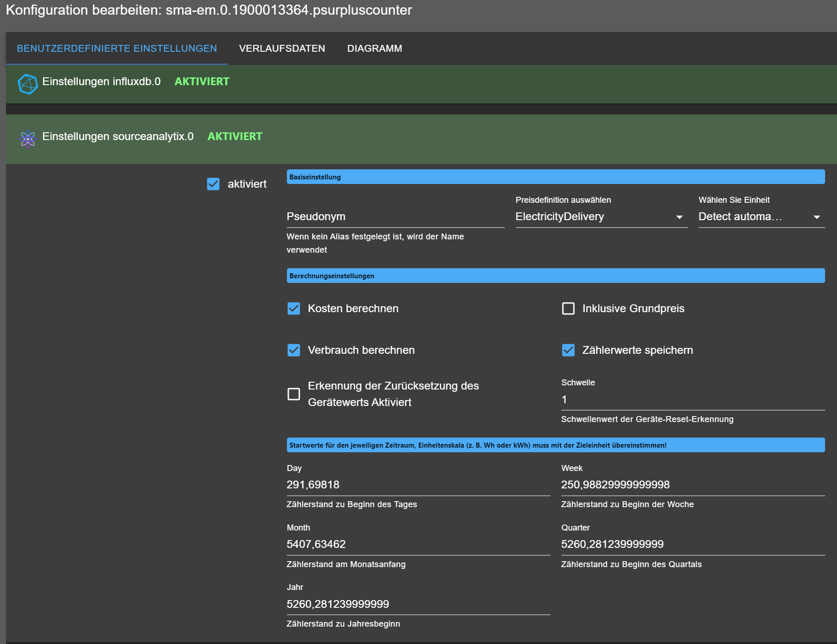837x644 pixels.
Task: Click the Zählerstand zu Jahresbeginn hint
Action: [343, 624]
